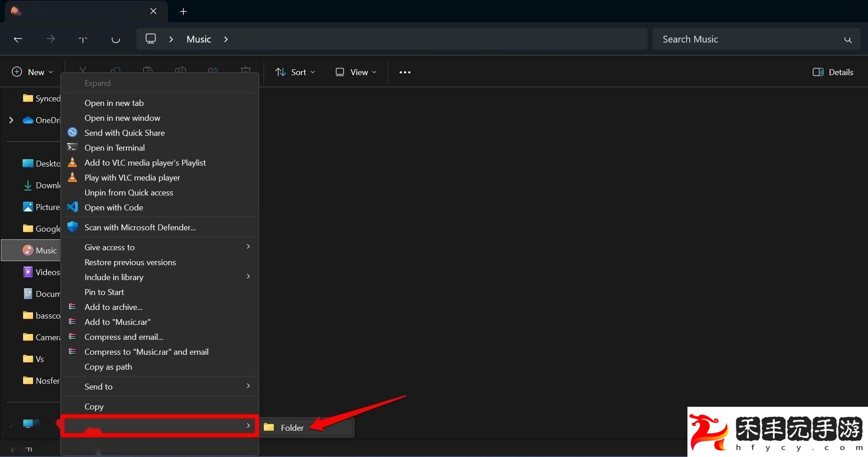Open Vs folder in navigation pane
Image resolution: width=868 pixels, height=457 pixels.
pos(33,359)
